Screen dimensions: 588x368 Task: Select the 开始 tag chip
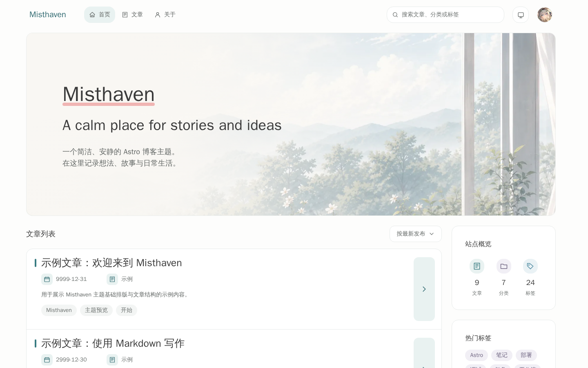click(x=127, y=310)
